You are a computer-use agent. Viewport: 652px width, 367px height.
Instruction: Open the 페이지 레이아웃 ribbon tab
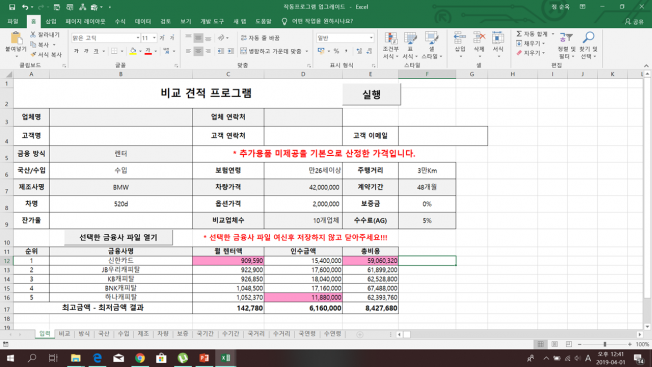(85, 21)
